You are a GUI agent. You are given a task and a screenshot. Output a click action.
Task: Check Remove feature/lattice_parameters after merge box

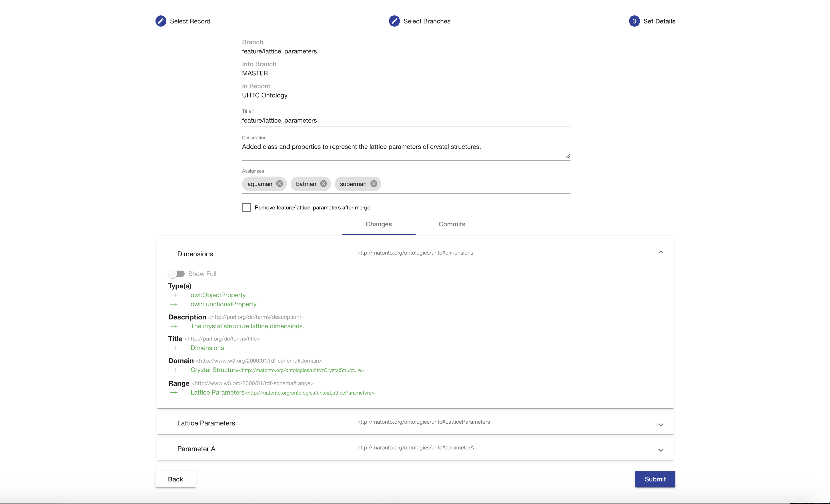pos(247,207)
